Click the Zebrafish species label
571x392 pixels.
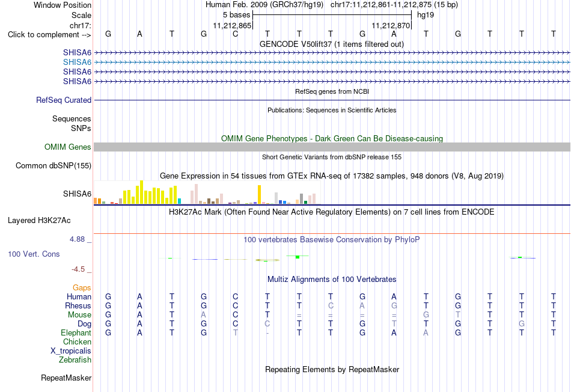pos(75,360)
